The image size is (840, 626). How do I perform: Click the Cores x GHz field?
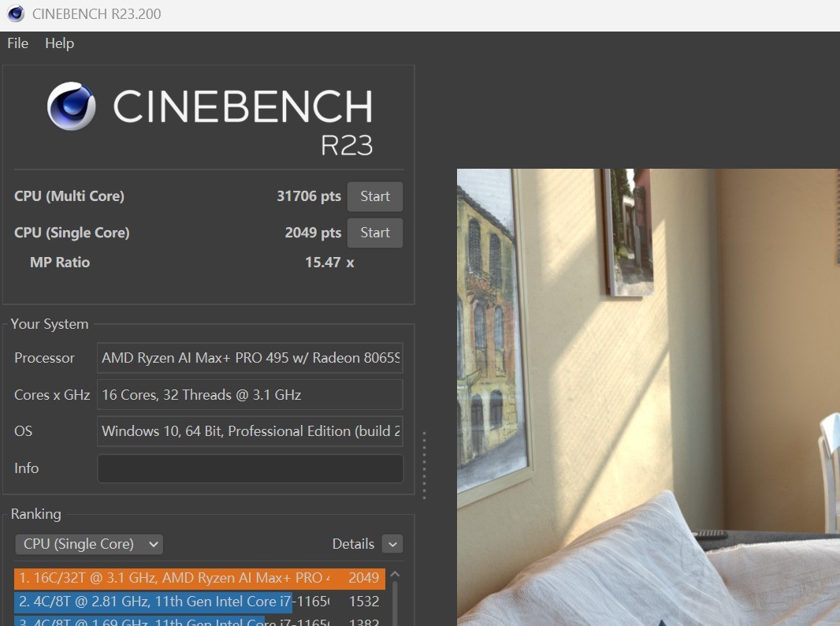click(250, 395)
